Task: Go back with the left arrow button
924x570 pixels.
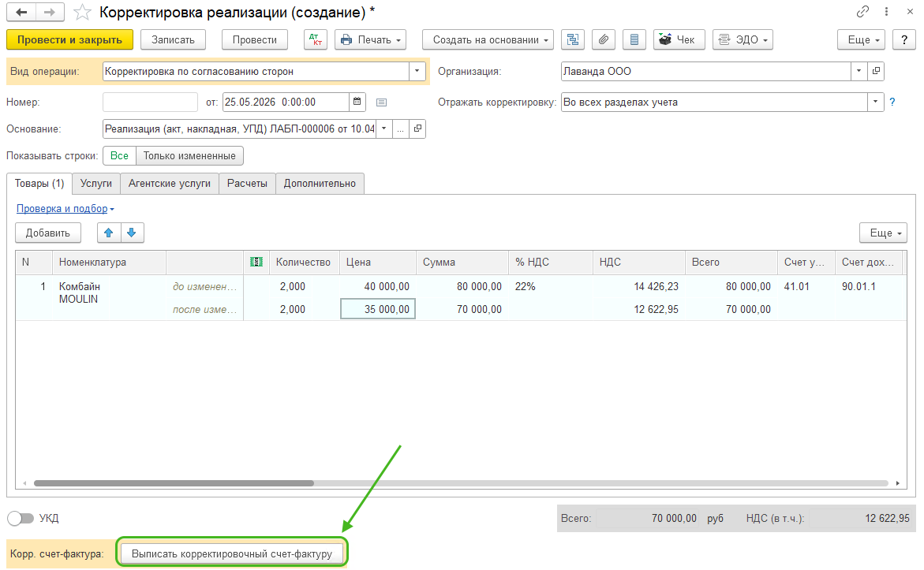Action: 21,12
